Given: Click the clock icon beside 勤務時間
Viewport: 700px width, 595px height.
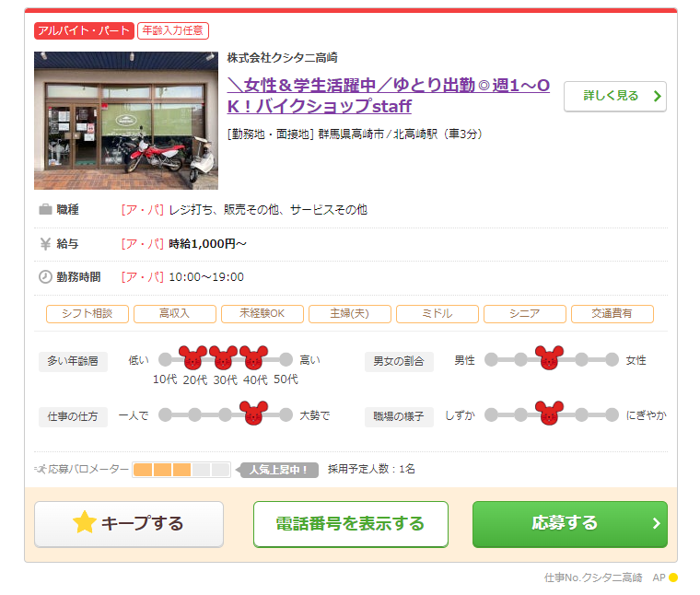Looking at the screenshot, I should pos(45,277).
